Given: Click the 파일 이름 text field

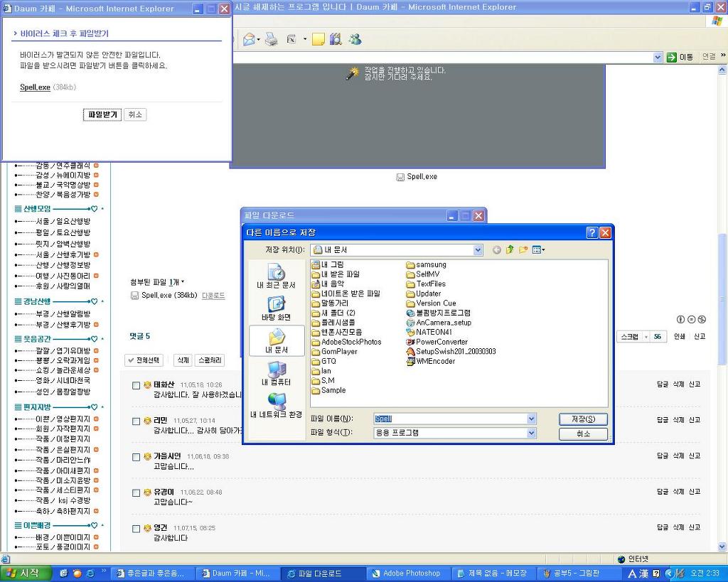Looking at the screenshot, I should pyautogui.click(x=449, y=419).
